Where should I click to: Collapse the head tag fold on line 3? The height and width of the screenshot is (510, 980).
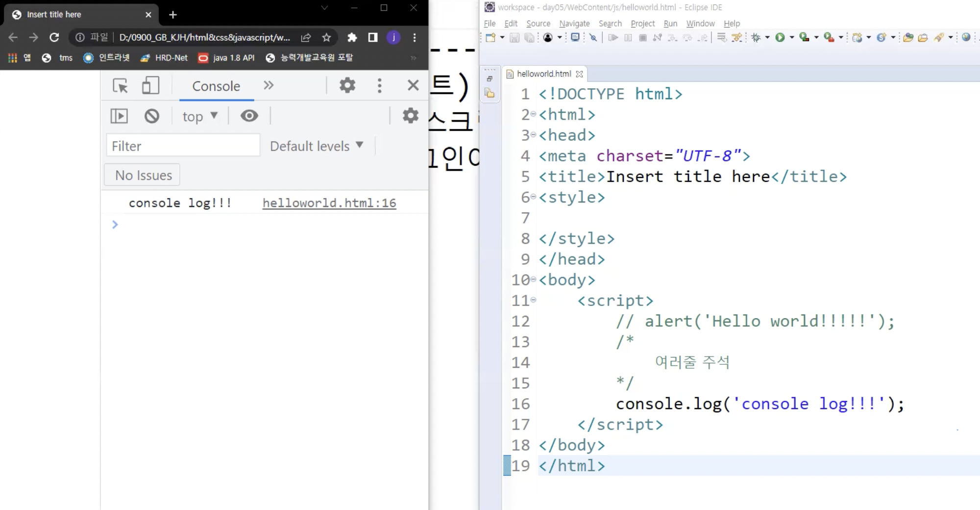[x=533, y=135]
